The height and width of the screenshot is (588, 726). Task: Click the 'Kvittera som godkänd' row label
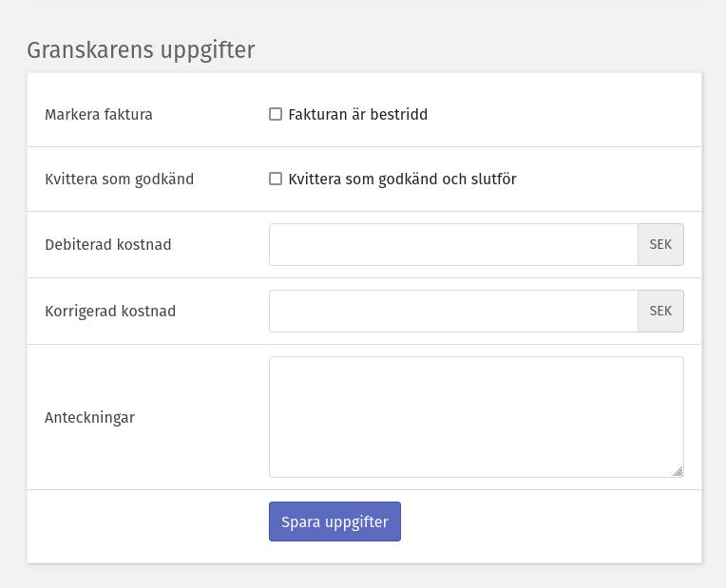click(119, 179)
